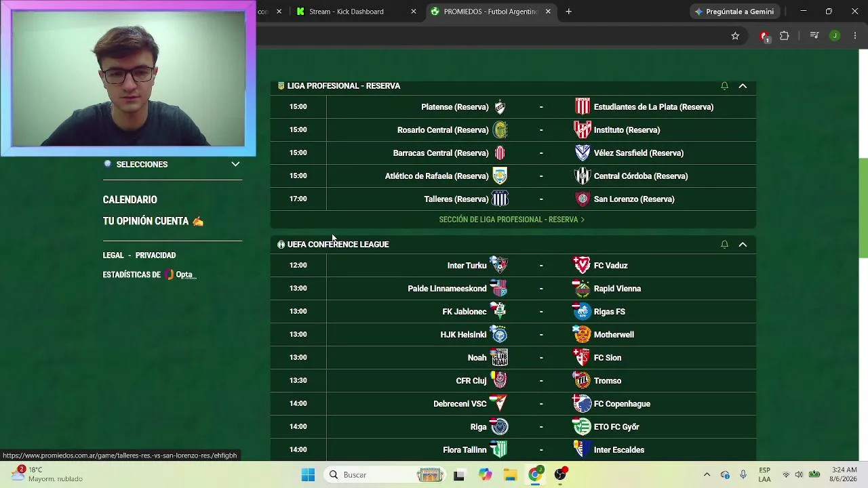Select the FC Sion team name

(x=608, y=358)
